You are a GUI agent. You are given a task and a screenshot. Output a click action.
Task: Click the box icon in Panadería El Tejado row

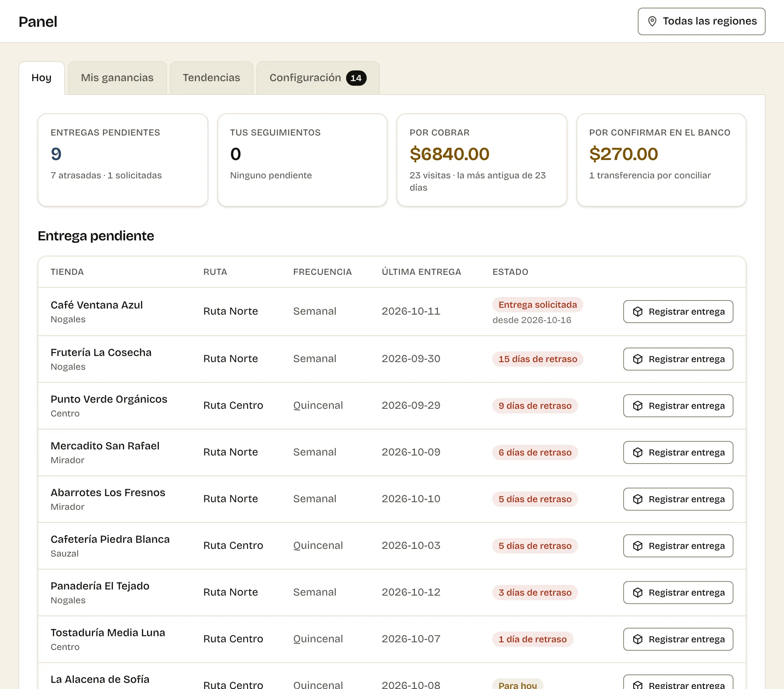pyautogui.click(x=637, y=593)
